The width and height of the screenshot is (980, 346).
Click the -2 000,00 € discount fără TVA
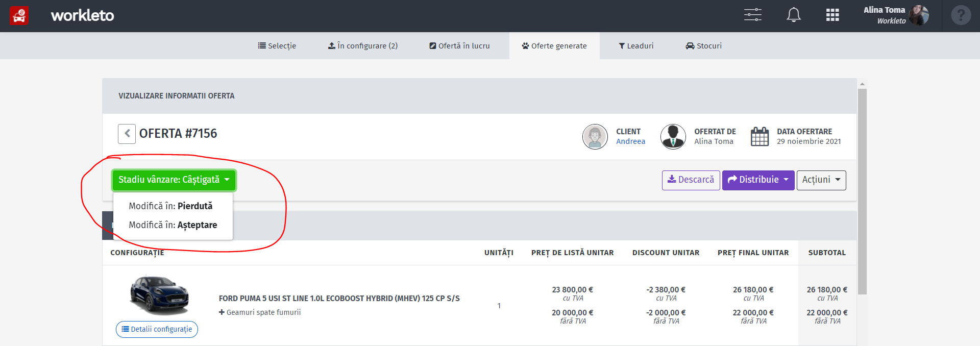coord(666,313)
